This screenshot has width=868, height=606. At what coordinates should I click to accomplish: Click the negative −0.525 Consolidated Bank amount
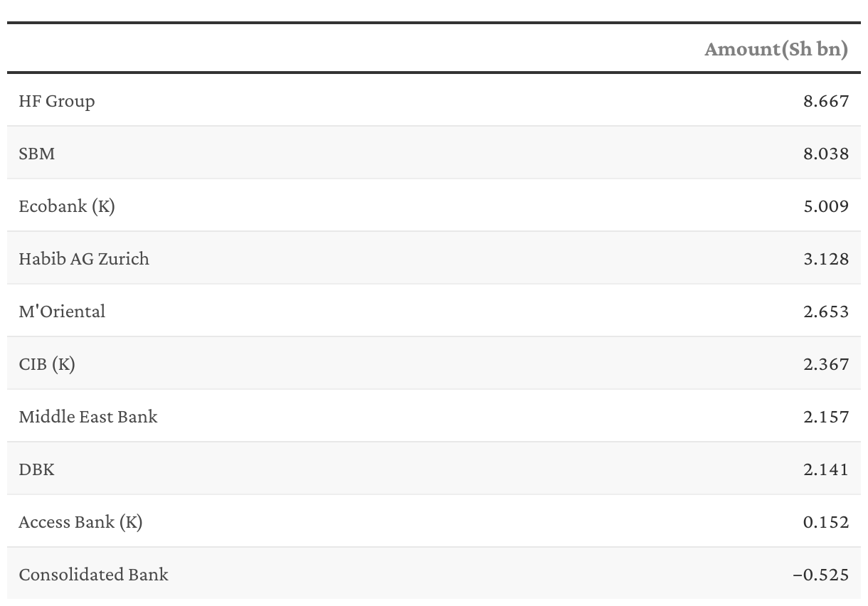pos(821,575)
